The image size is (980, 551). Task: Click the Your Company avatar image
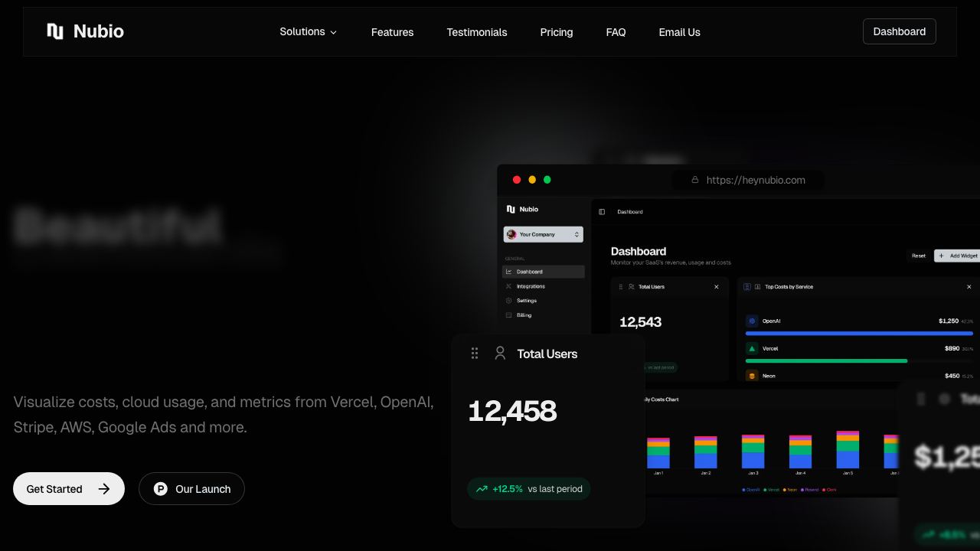[x=511, y=234]
